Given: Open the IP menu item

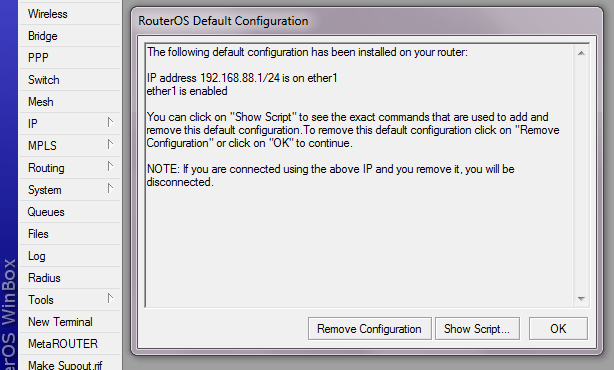Looking at the screenshot, I should click(x=70, y=124).
